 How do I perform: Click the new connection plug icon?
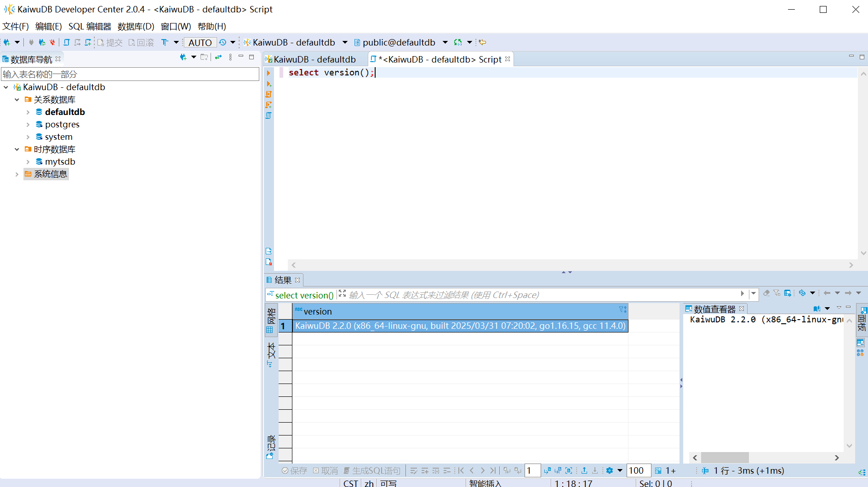pos(7,42)
